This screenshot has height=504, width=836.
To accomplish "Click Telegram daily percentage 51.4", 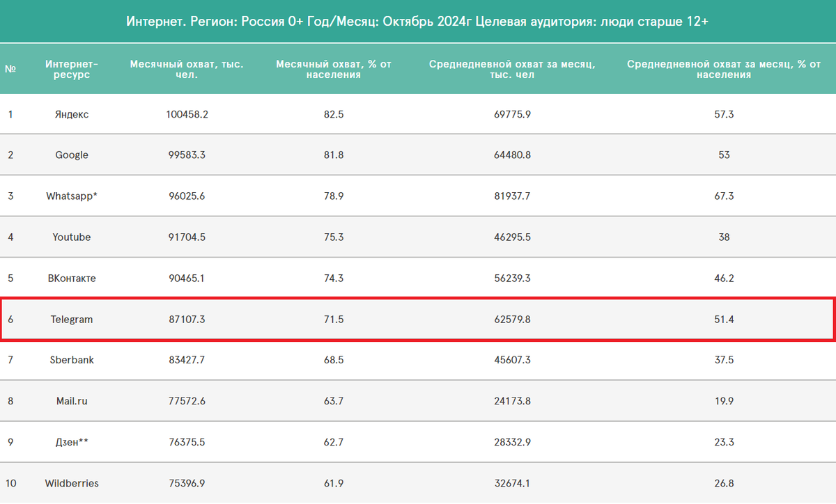I will 724,320.
